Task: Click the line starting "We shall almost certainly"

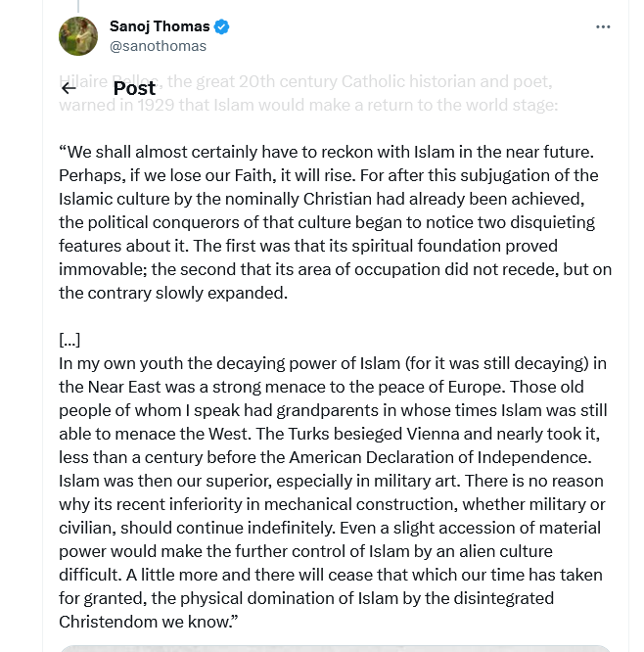Action: 328,152
